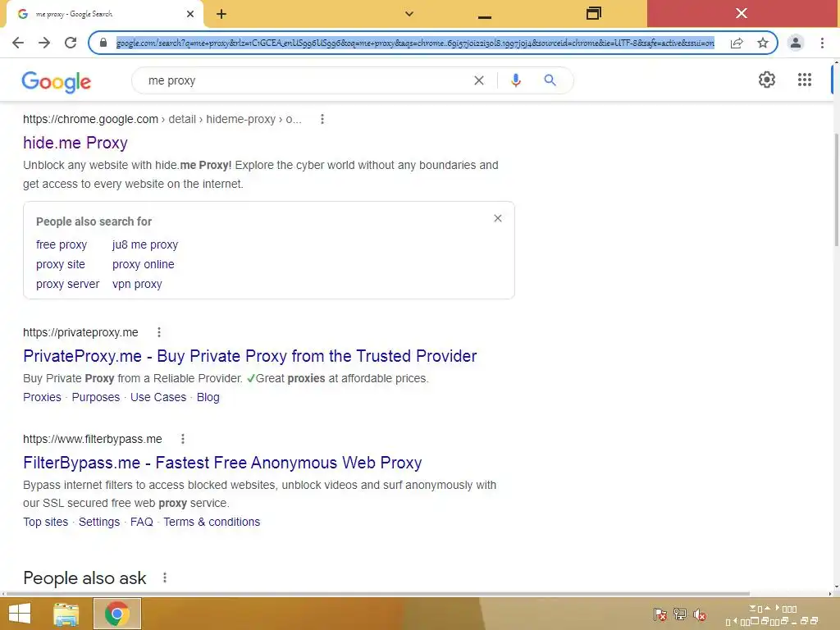Search for 'free proxy' suggestion
The height and width of the screenshot is (630, 840).
[x=62, y=244]
